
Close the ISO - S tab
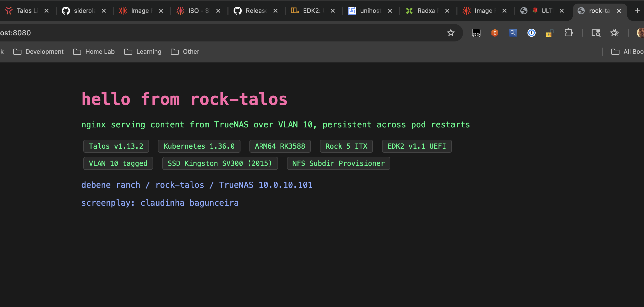218,11
